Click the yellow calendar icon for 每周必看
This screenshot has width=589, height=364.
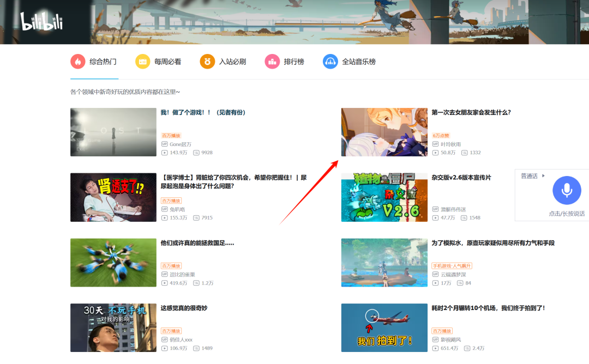point(143,62)
